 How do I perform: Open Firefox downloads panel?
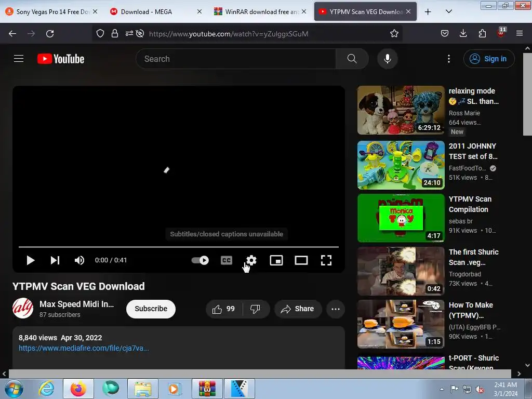point(463,34)
